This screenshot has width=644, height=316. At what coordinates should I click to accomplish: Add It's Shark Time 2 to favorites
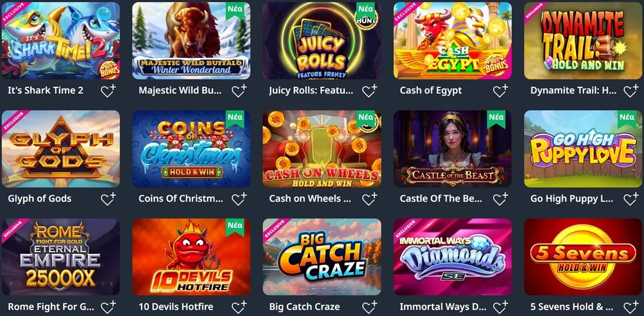108,90
